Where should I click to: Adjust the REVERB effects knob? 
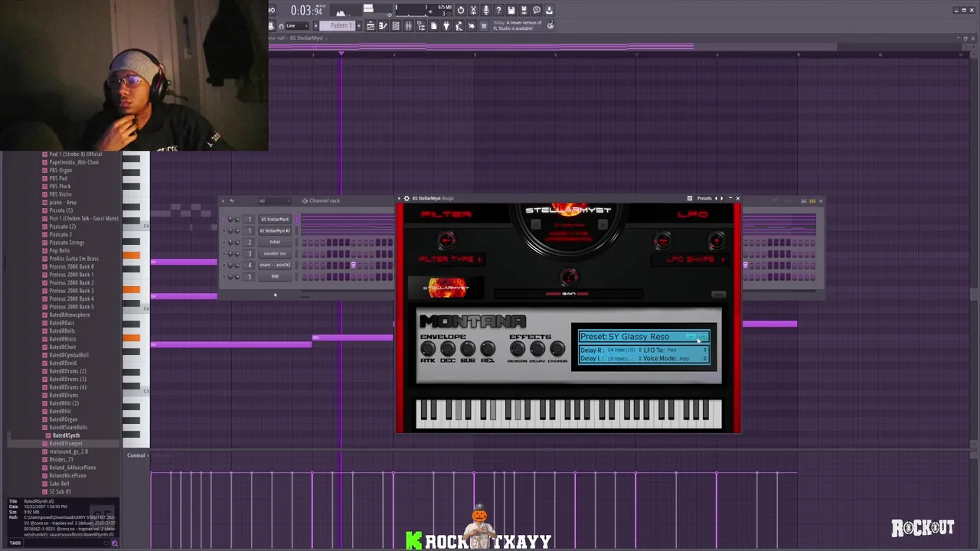pyautogui.click(x=518, y=350)
